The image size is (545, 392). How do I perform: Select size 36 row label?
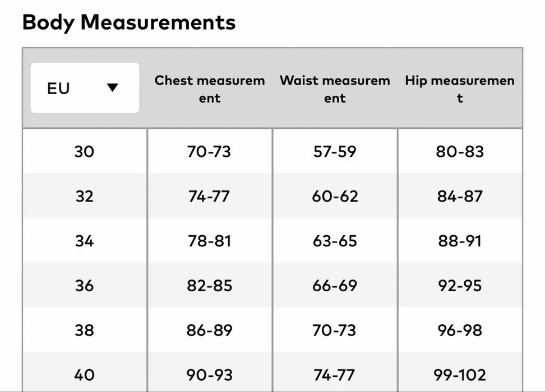coord(84,286)
